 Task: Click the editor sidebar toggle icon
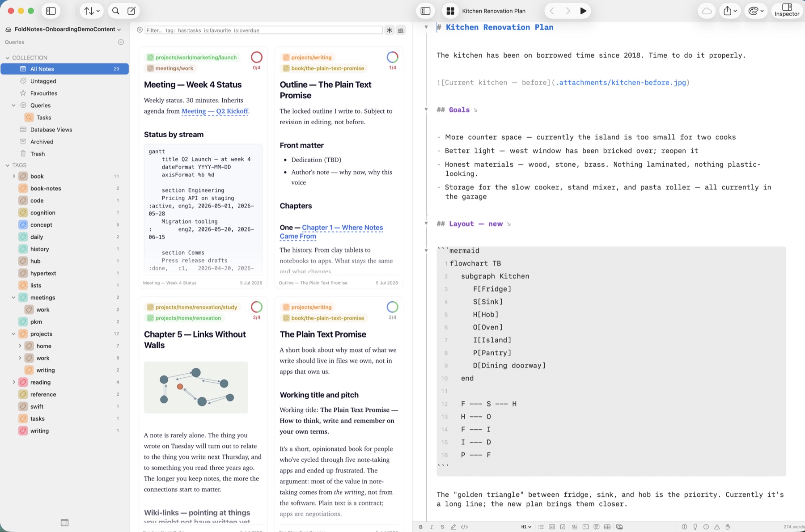coord(426,11)
